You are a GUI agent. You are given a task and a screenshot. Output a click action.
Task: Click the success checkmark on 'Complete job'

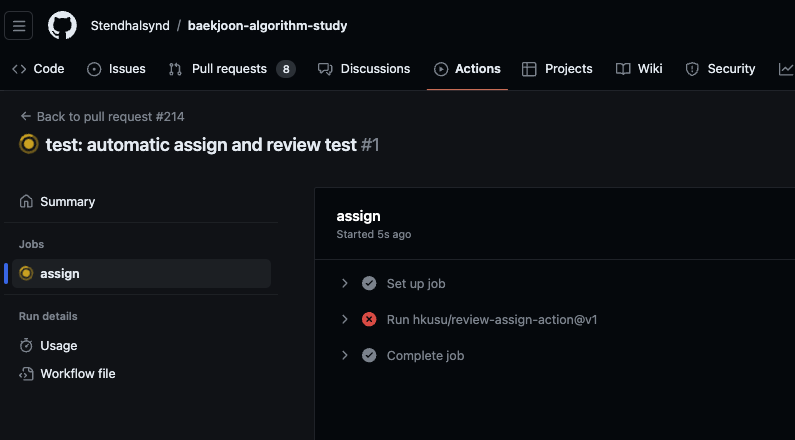[x=369, y=355]
